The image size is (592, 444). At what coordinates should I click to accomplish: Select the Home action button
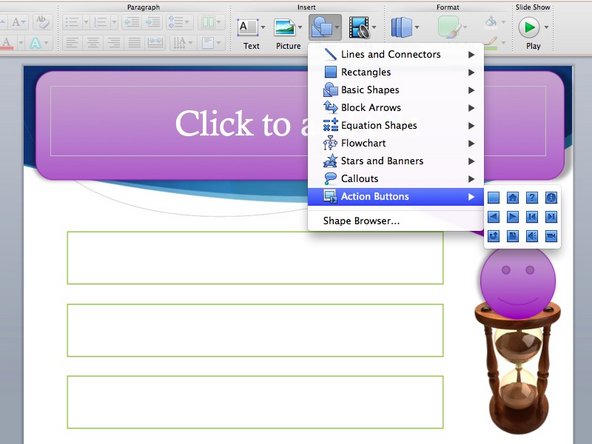[x=512, y=197]
